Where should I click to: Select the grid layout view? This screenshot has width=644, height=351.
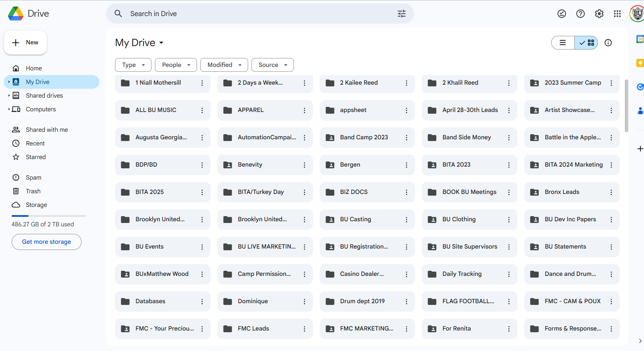click(587, 43)
